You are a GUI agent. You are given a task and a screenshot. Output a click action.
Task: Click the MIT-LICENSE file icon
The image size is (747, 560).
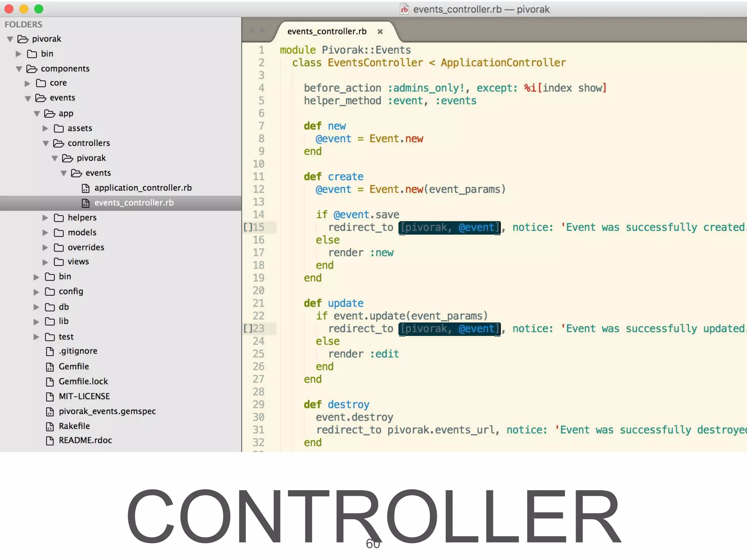point(50,397)
